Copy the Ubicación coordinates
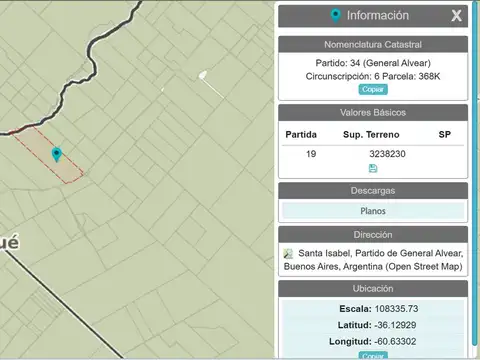 373,355
